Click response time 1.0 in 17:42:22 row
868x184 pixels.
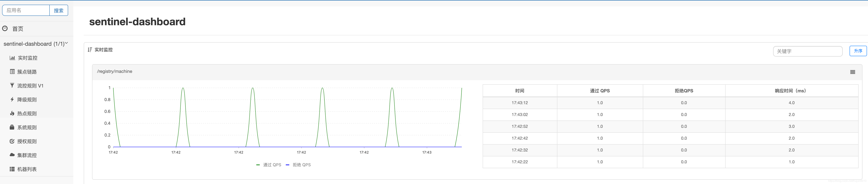pyautogui.click(x=792, y=162)
